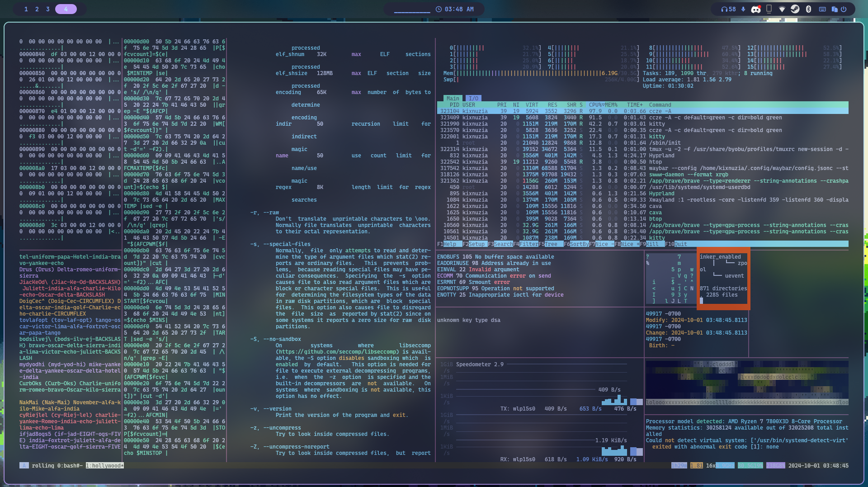Viewport: 868px width, 487px height.
Task: Click F6 SortBy in htop footer
Action: [x=576, y=244]
